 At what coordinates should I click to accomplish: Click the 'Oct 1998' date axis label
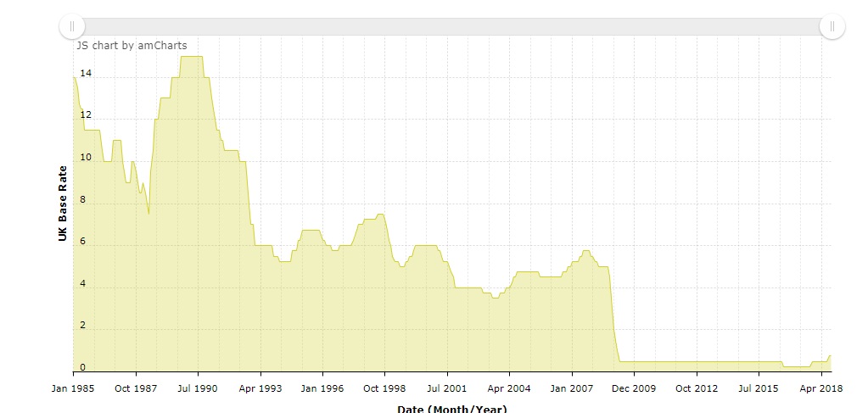click(384, 388)
